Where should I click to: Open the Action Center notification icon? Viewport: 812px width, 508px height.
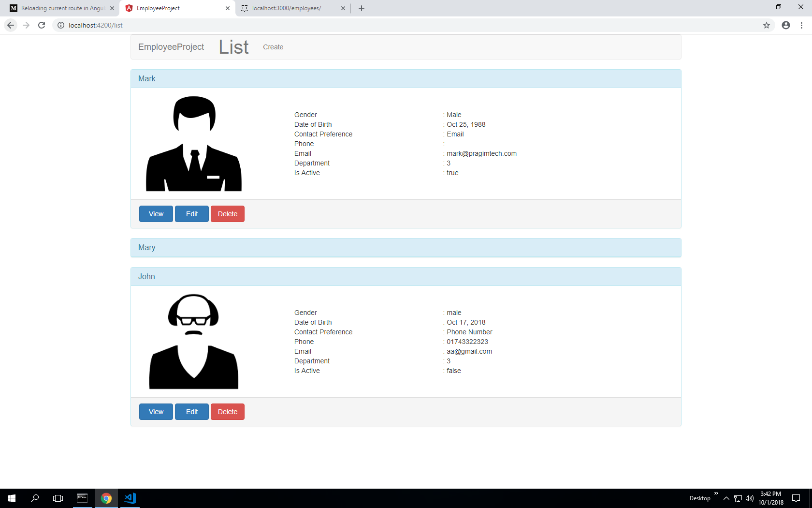coord(796,498)
